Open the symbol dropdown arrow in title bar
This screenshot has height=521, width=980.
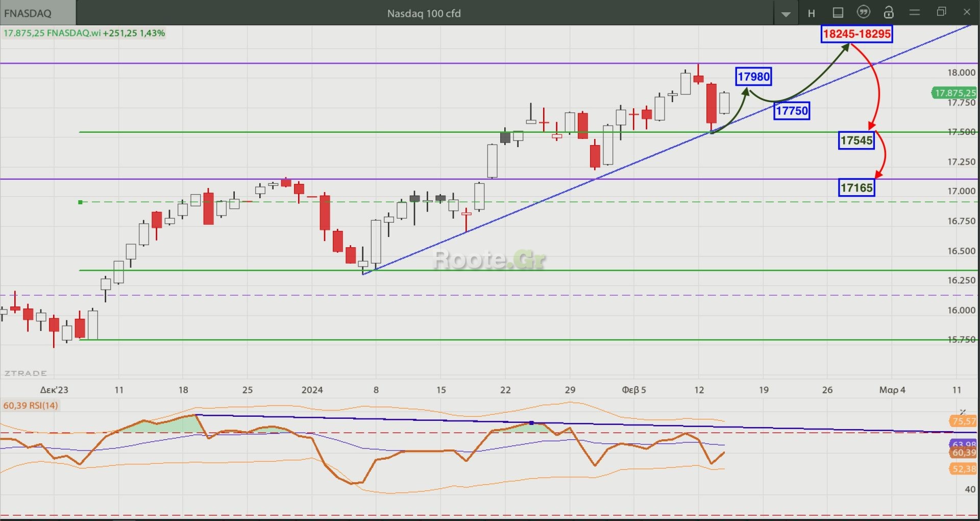click(786, 14)
